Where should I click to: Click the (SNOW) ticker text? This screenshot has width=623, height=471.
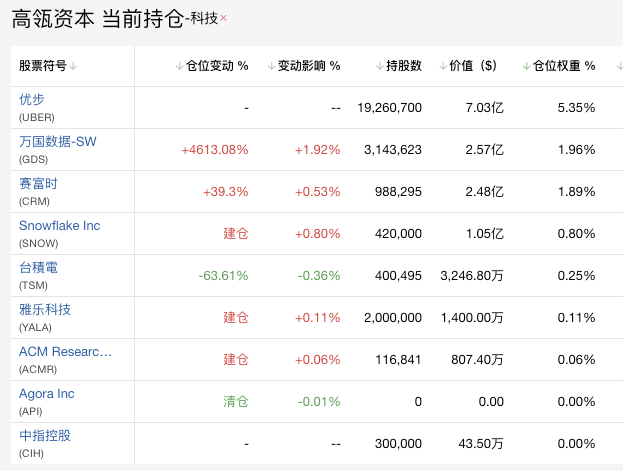click(39, 244)
